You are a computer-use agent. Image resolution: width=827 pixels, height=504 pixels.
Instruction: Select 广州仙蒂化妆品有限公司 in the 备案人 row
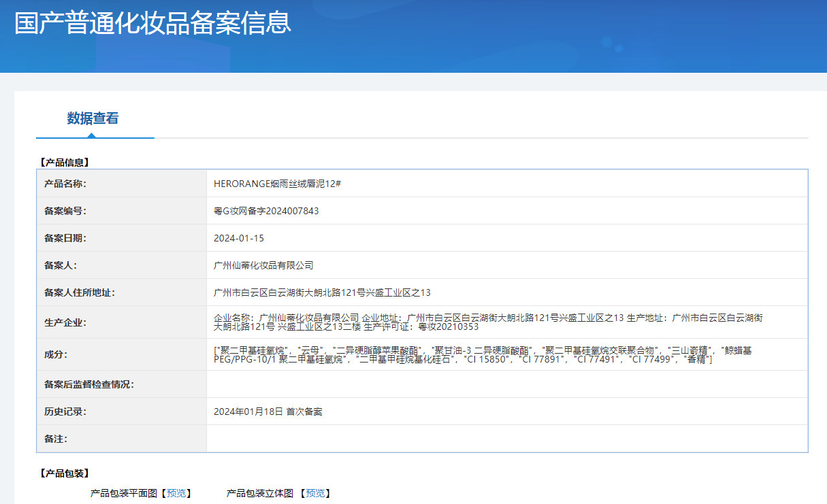[x=263, y=265]
